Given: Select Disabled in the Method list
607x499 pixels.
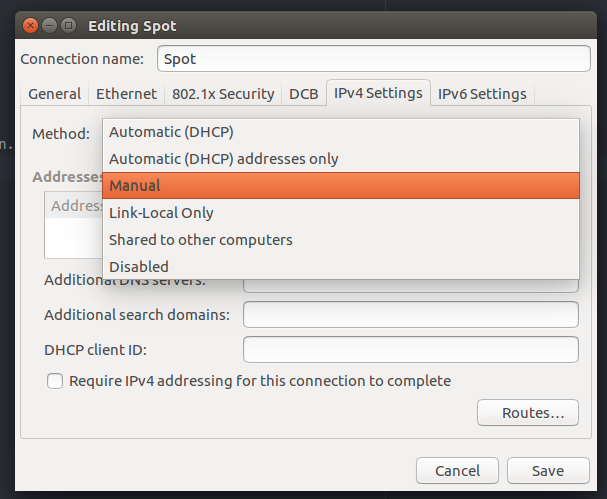Looking at the screenshot, I should [x=341, y=267].
